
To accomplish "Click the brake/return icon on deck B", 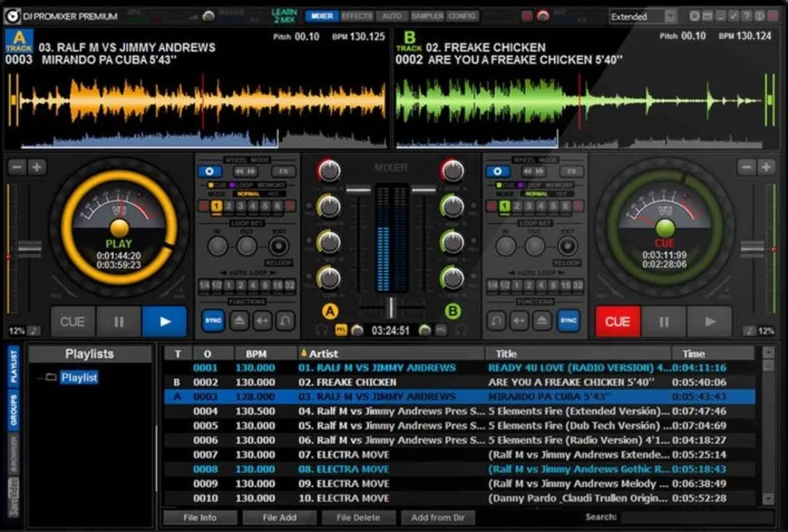I will (x=496, y=320).
